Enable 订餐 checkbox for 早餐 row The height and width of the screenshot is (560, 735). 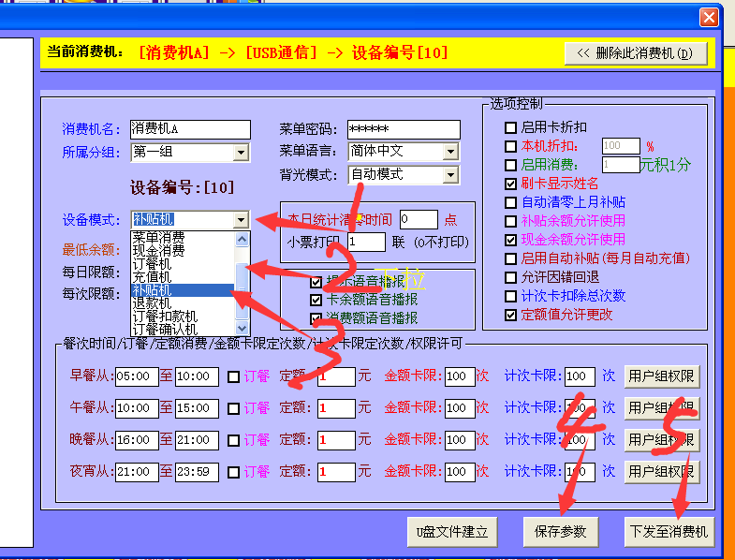click(233, 377)
